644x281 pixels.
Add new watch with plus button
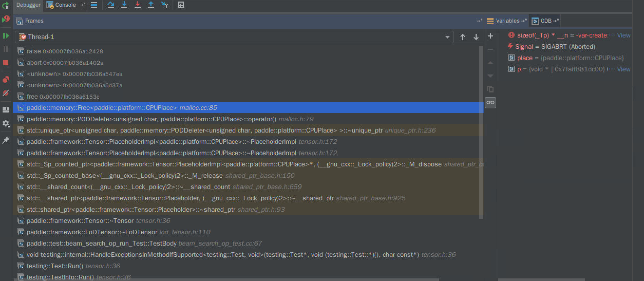pyautogui.click(x=490, y=36)
